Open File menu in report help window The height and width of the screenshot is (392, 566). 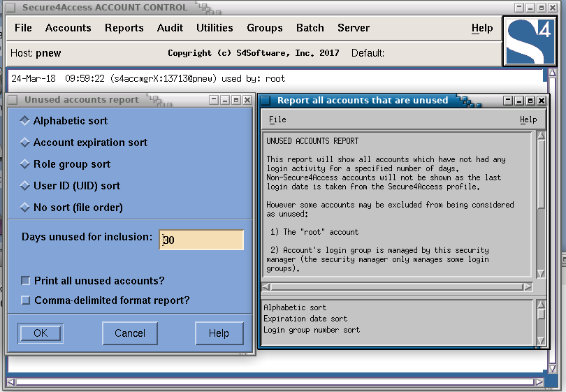[x=277, y=119]
